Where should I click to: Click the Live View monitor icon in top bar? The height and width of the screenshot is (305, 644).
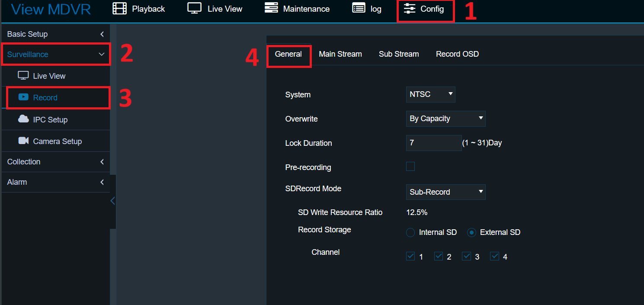(x=194, y=9)
